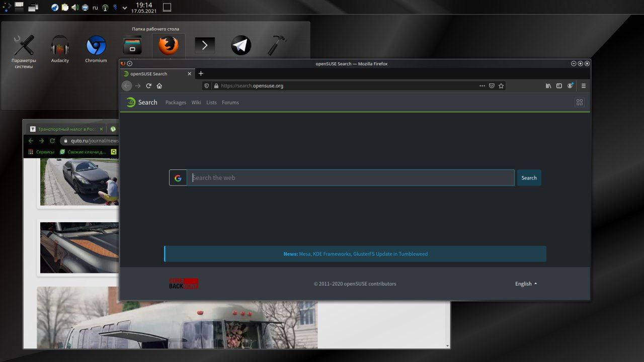644x362 pixels.
Task: Click the printer tray icon
Action: (85, 8)
